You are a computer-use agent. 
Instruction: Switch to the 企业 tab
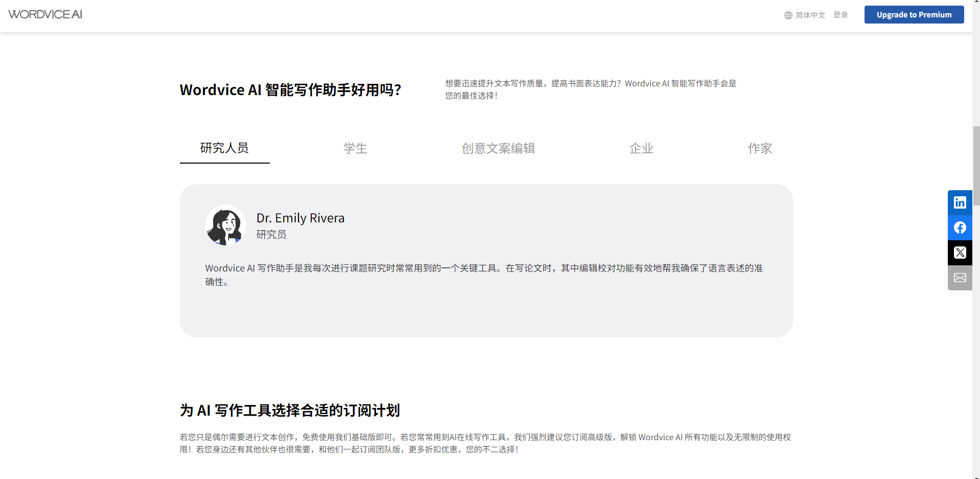[641, 148]
